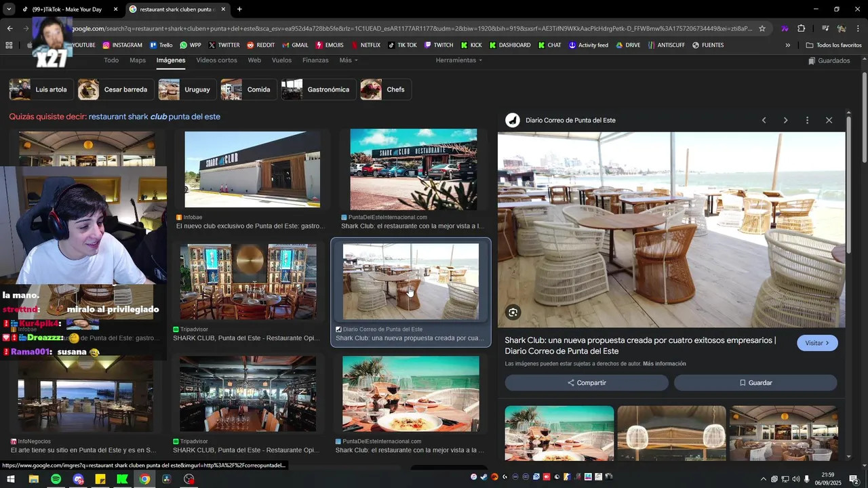Filter images by Uruguay chip
Image resolution: width=868 pixels, height=488 pixels.
(187, 89)
